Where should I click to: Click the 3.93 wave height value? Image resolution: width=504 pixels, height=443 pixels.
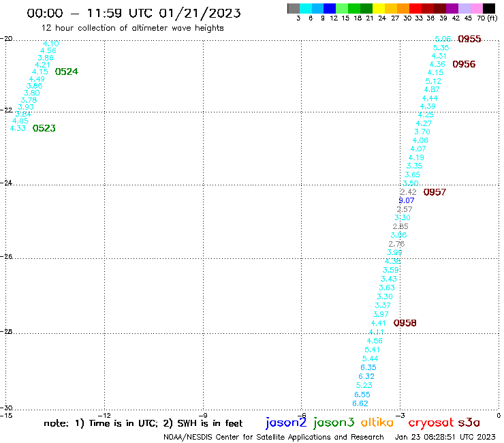(26, 107)
